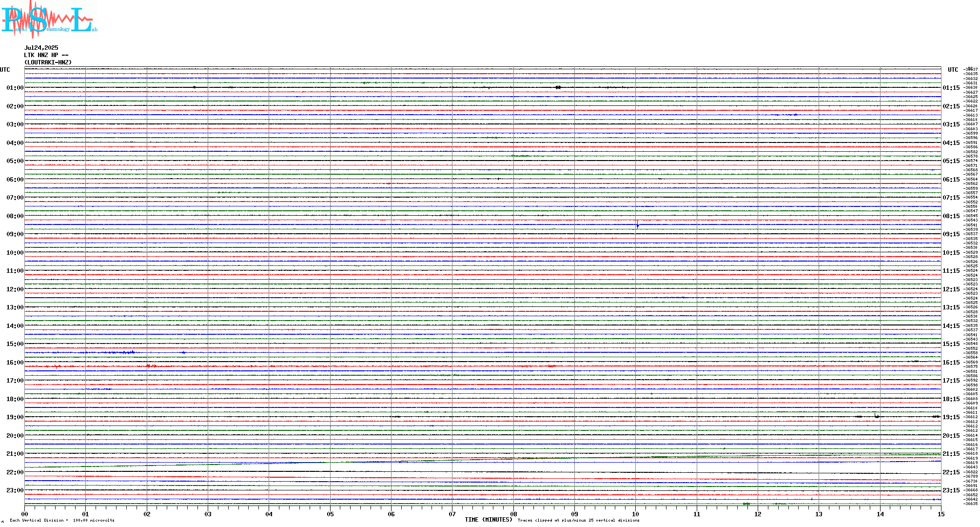The height and width of the screenshot is (527, 980).
Task: Select the 12:00 hour label
Action: 15,289
